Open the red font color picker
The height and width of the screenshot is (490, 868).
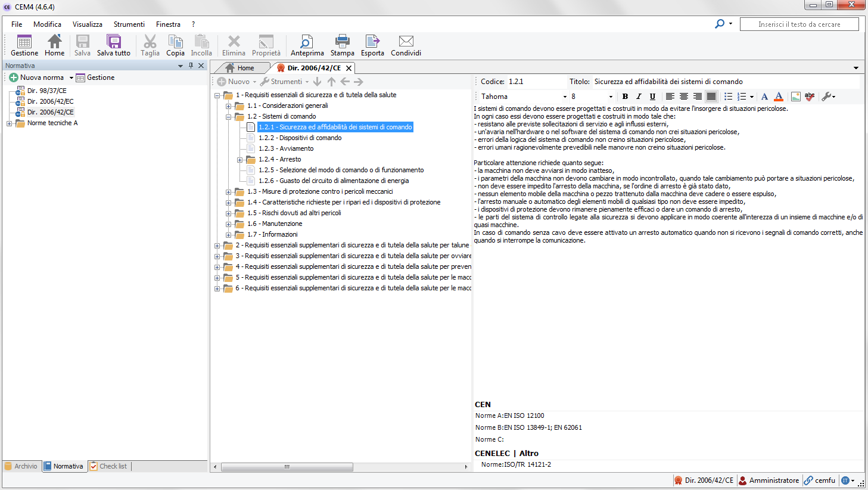tap(778, 97)
